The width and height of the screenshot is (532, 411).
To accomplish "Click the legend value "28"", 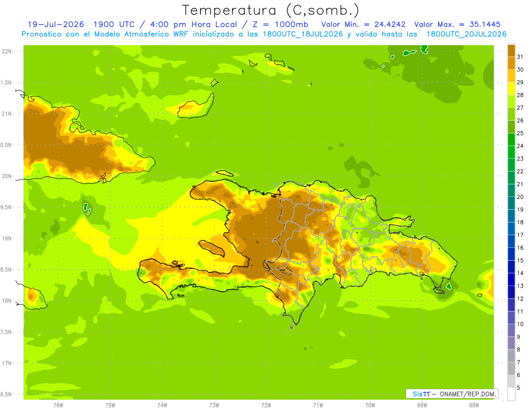I will click(x=520, y=95).
